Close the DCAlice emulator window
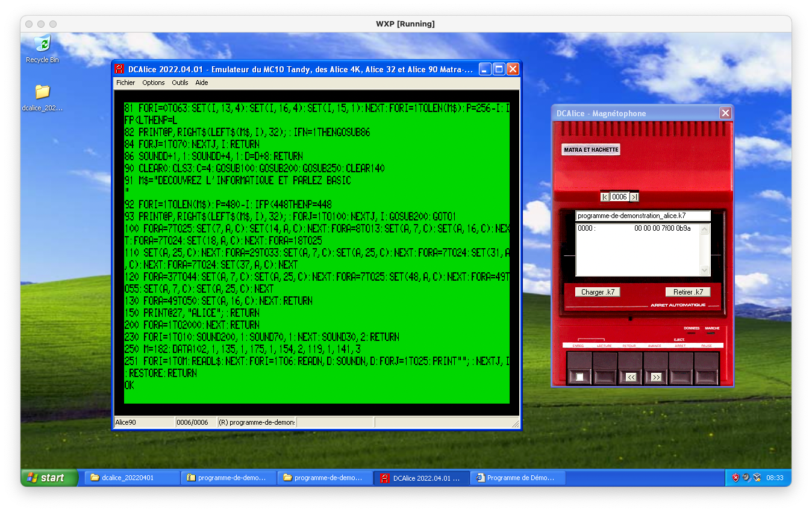 513,69
